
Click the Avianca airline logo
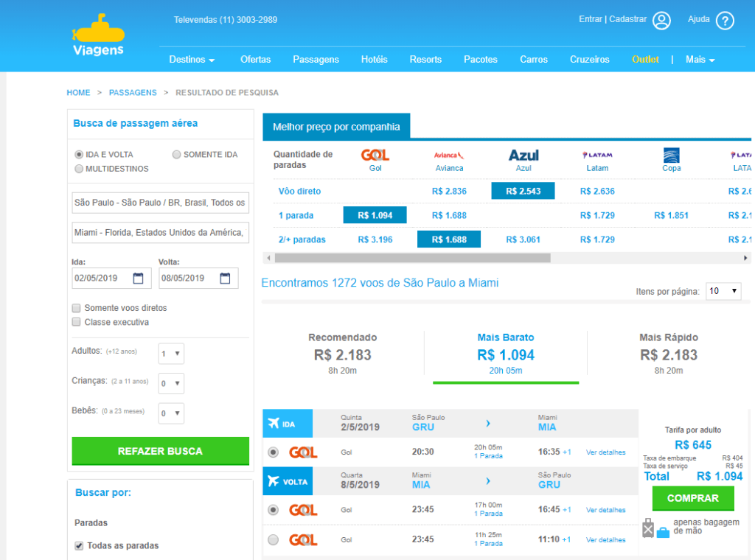(449, 155)
